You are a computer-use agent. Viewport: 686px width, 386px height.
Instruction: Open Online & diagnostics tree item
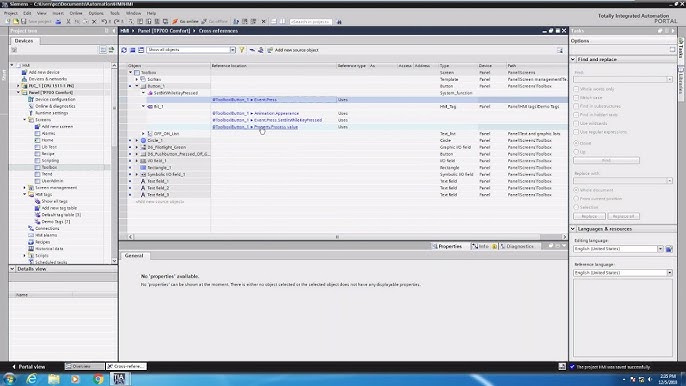[x=55, y=106]
